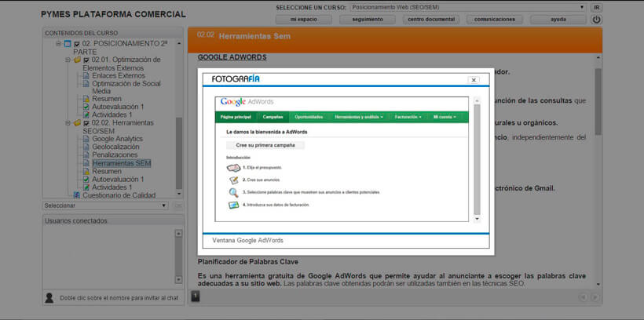Open Optimización de Social Media lesson
This screenshot has width=644, height=320.
point(126,87)
